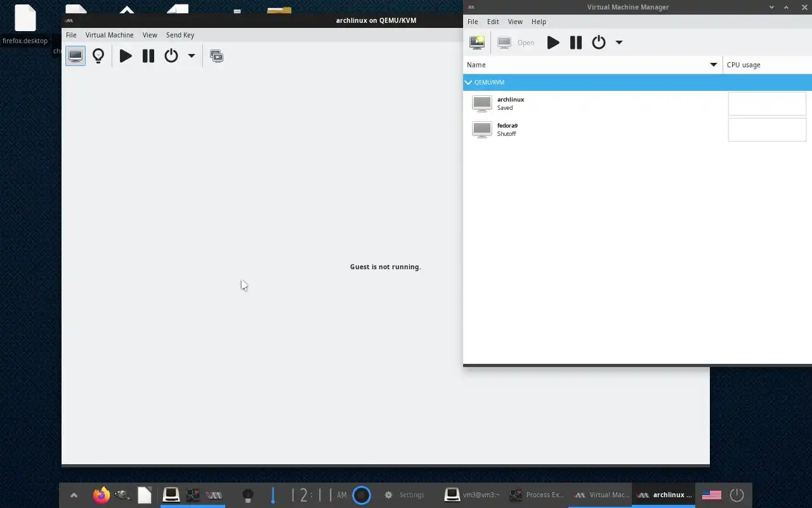Switch to Settings window in taskbar
Viewport: 812px width, 508px height.
pyautogui.click(x=405, y=495)
